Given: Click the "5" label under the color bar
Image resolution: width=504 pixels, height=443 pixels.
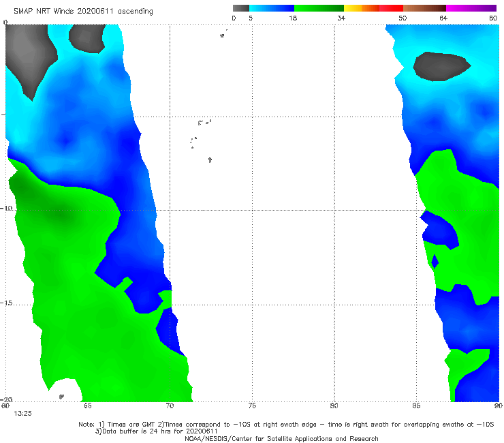Looking at the screenshot, I should coord(251,18).
